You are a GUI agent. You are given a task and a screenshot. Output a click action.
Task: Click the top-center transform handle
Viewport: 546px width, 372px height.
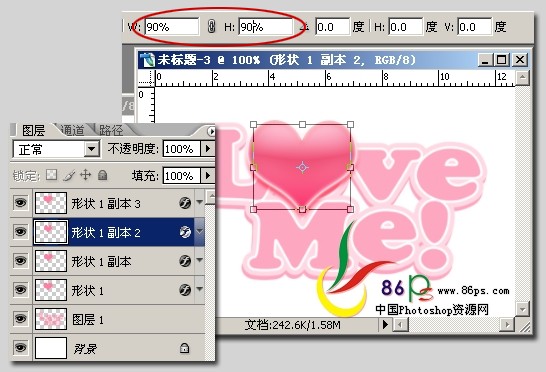302,124
